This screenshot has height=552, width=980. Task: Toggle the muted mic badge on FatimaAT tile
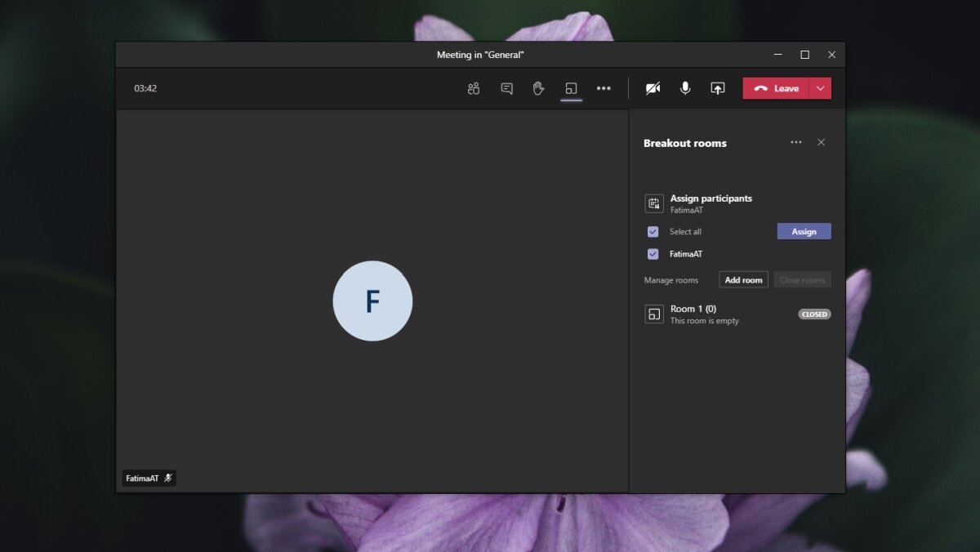click(x=168, y=478)
